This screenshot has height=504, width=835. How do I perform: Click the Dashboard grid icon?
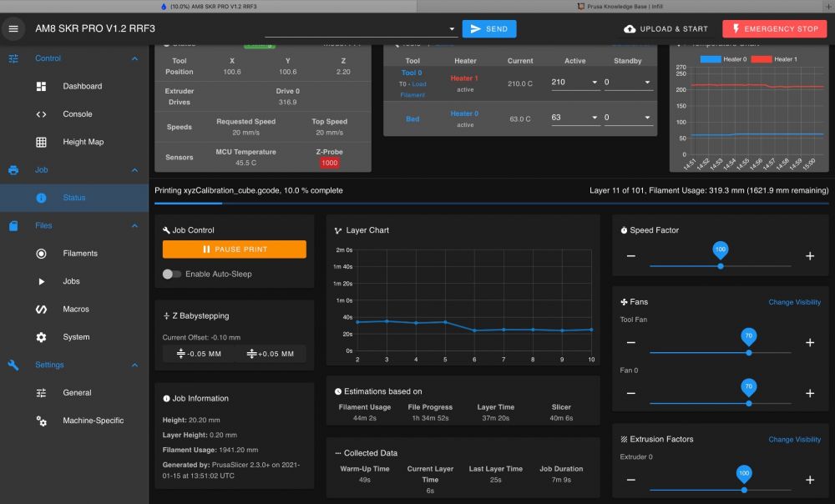point(41,86)
